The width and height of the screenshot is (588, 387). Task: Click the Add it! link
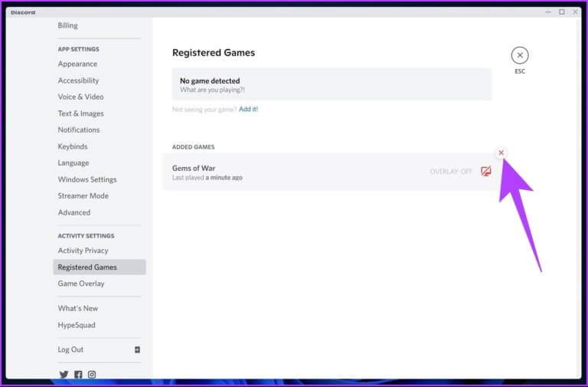point(248,110)
